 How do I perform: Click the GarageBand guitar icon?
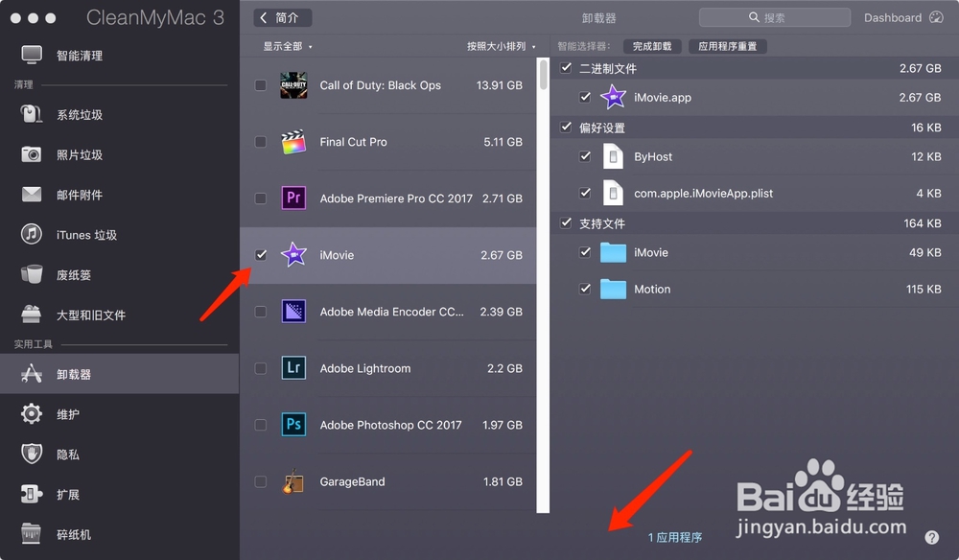(x=293, y=481)
